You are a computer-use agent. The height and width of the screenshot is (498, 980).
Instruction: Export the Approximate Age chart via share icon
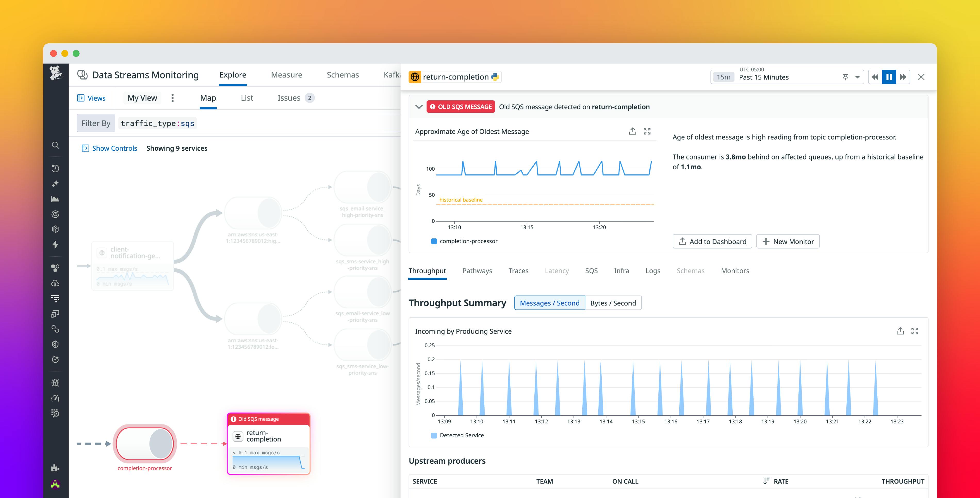click(x=633, y=131)
